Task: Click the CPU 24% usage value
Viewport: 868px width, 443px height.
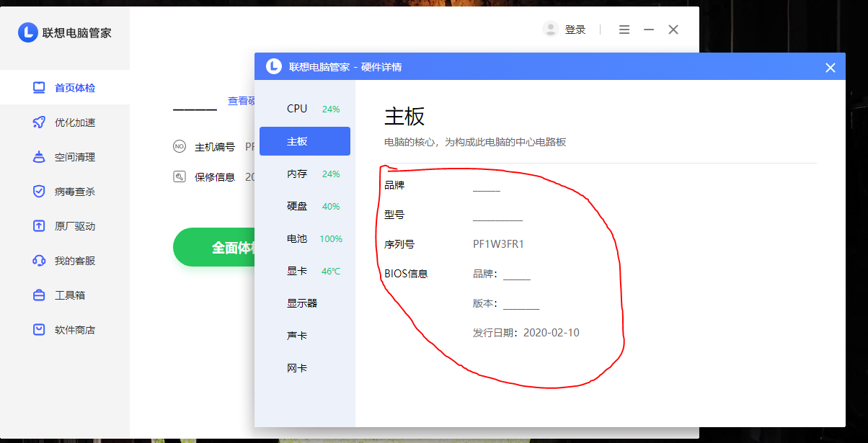Action: click(331, 109)
